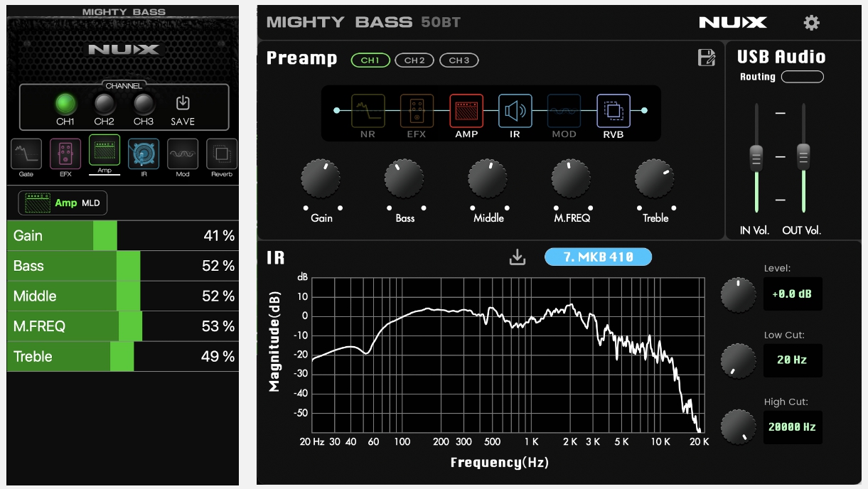Viewport: 868px width, 489px height.
Task: Adjust the IN Vol. fader
Action: tap(756, 157)
